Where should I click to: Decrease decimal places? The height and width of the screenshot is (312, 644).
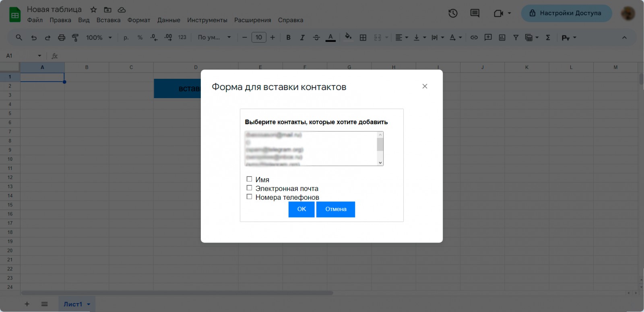pyautogui.click(x=154, y=37)
